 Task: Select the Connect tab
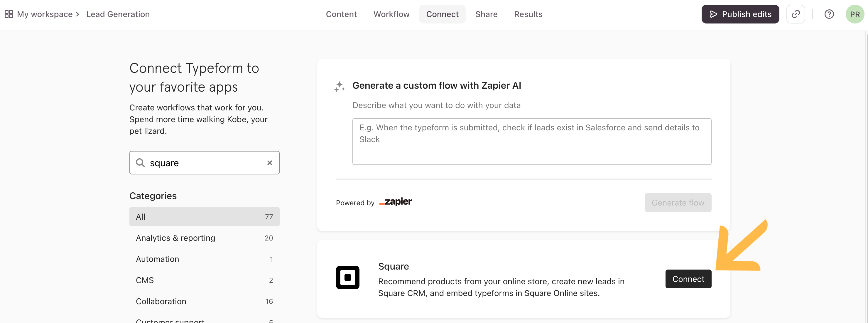tap(442, 14)
